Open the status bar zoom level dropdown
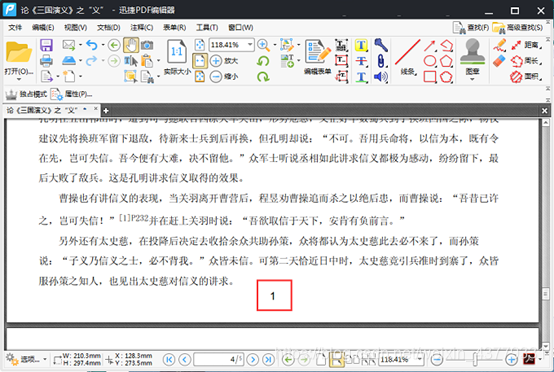Viewport: 554px width, 372px height. point(420,360)
